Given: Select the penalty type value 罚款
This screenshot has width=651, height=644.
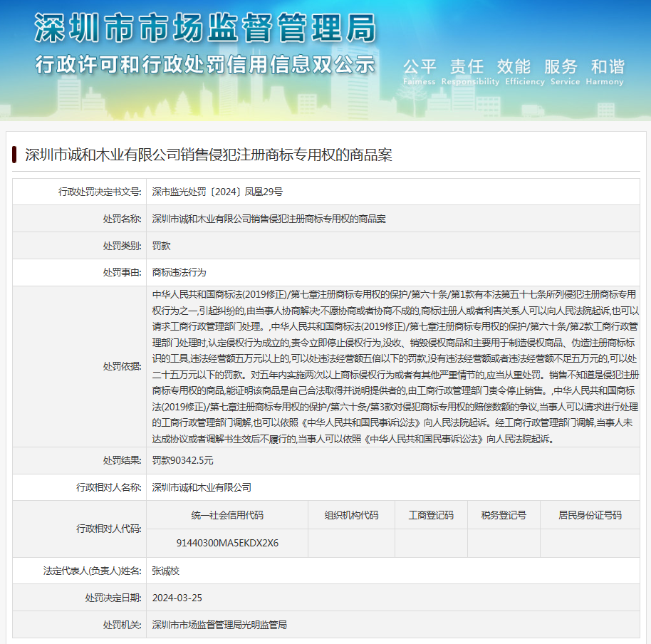Looking at the screenshot, I should (161, 246).
